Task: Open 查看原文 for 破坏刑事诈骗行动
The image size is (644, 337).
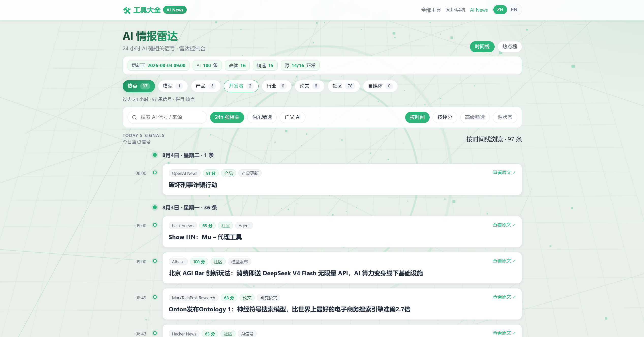Action: tap(504, 173)
